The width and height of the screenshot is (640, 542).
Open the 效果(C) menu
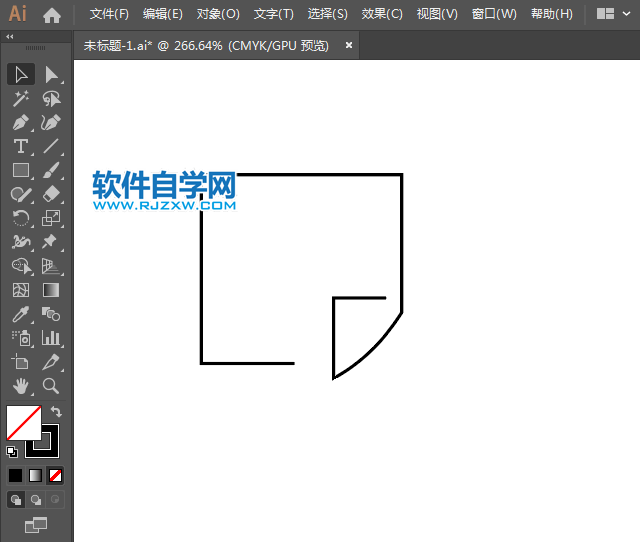click(382, 14)
